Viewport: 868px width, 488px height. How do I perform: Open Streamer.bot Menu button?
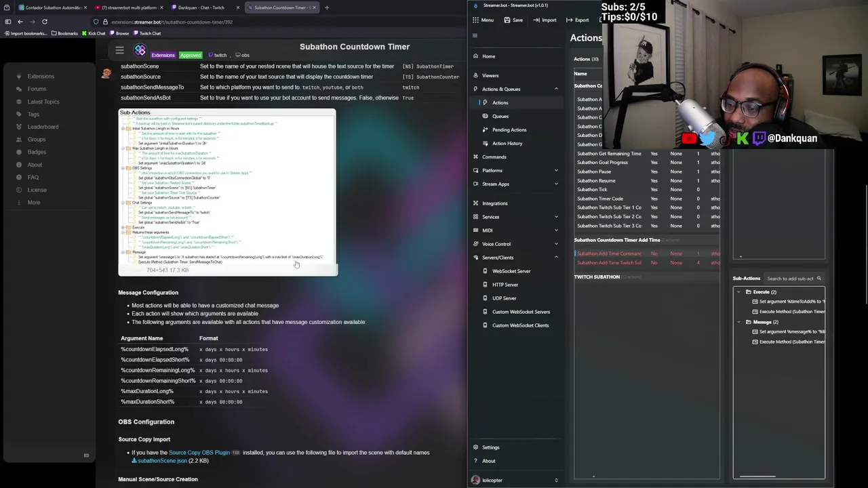click(483, 20)
